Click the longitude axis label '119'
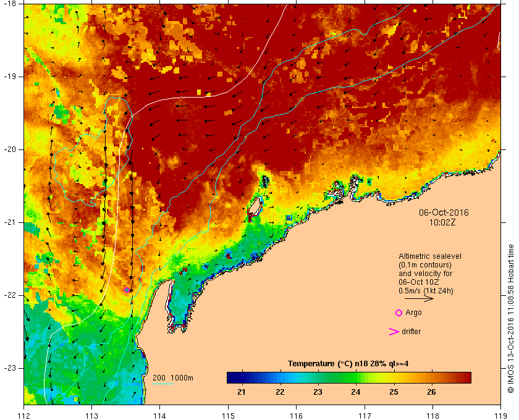Viewport: 519px width, 420px height. pyautogui.click(x=500, y=416)
